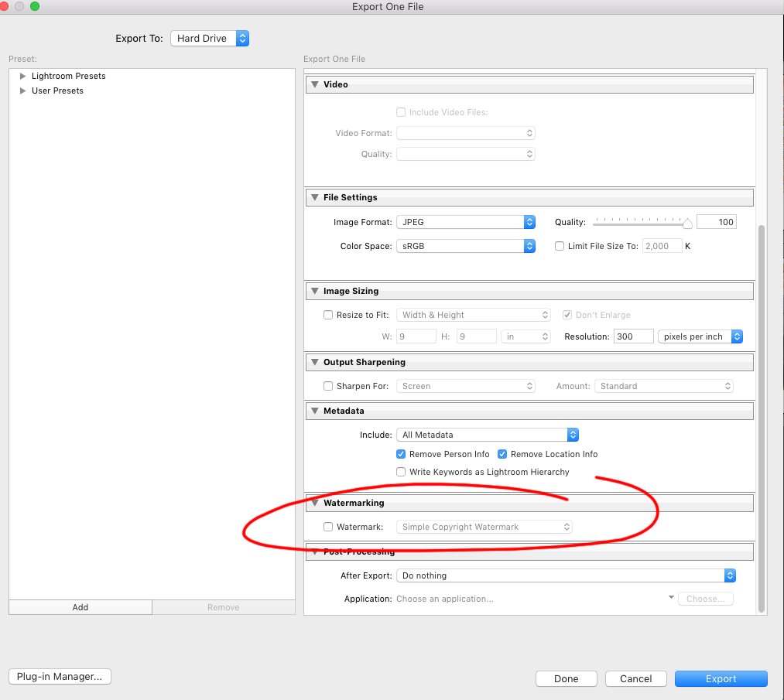
Task: Open the application arrow menu beside Choose
Action: [x=671, y=597]
